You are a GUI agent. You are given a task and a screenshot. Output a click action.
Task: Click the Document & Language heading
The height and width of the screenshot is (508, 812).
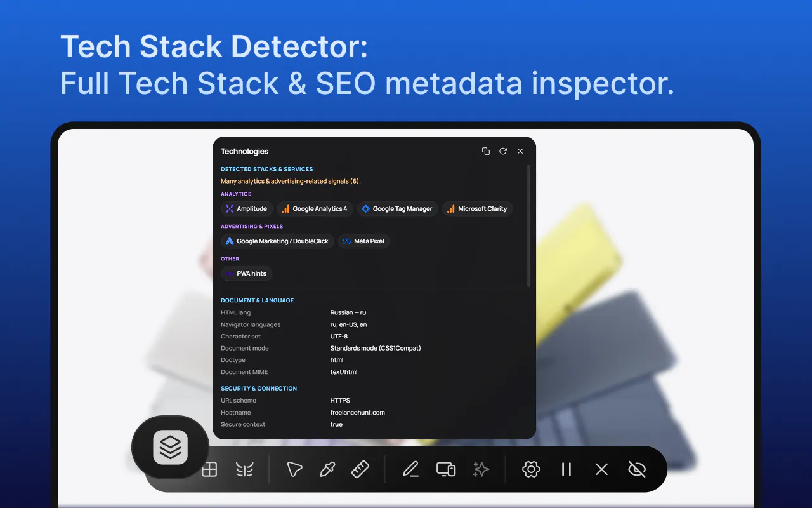tap(258, 300)
